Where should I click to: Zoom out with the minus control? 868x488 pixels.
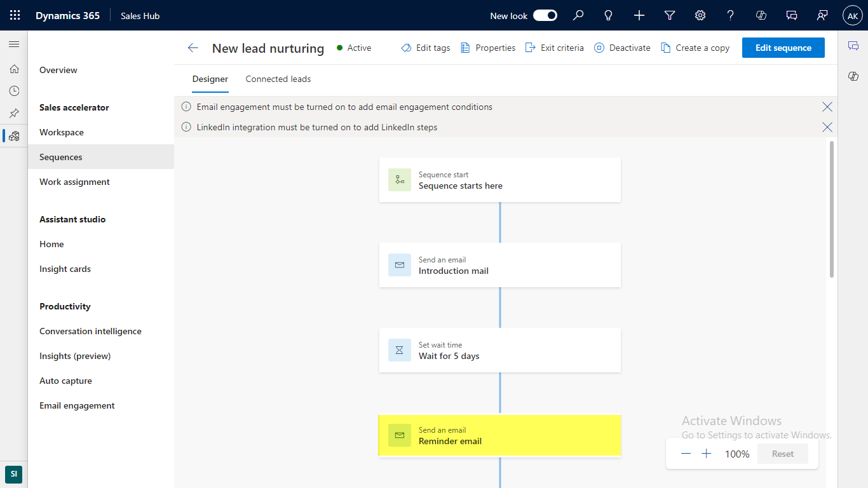[x=686, y=454]
